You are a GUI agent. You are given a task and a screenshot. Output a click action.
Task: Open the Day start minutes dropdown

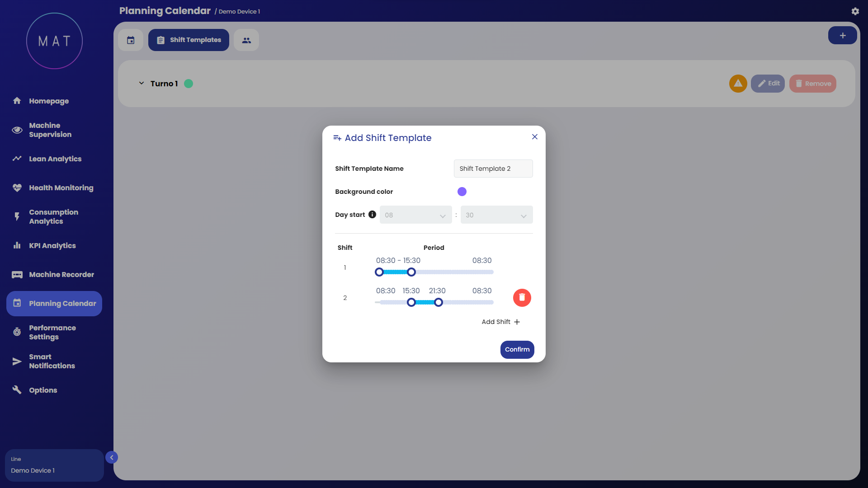point(496,215)
